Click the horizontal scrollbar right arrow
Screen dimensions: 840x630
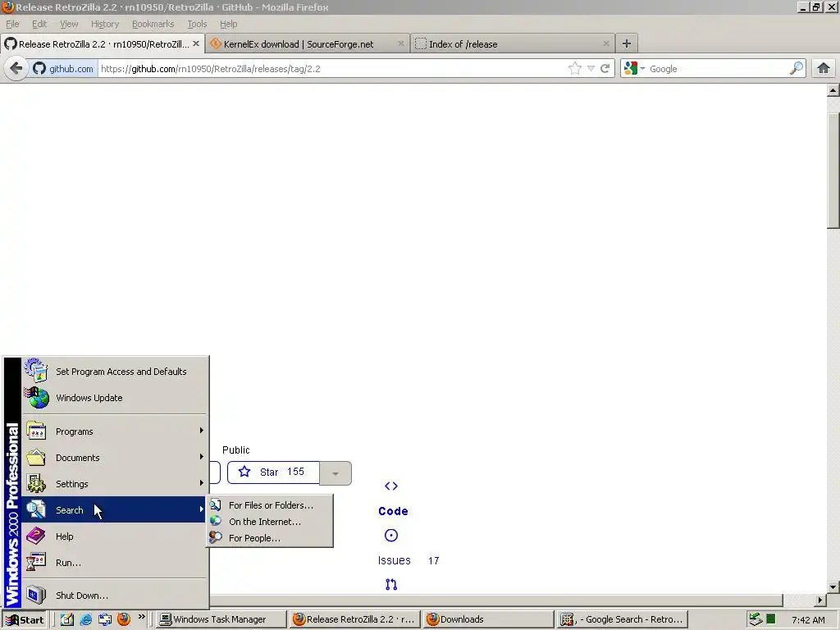point(820,600)
